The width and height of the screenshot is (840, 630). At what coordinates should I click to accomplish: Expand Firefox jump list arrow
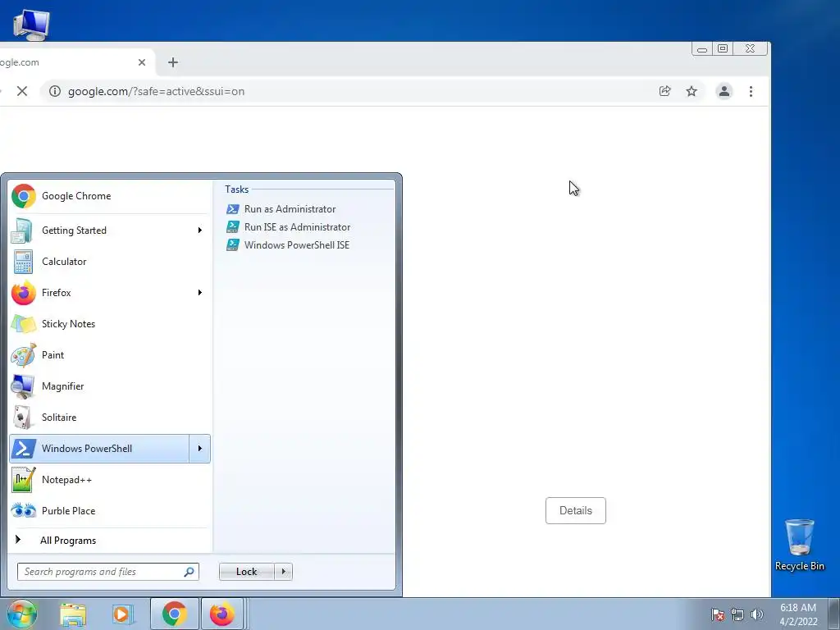point(200,293)
